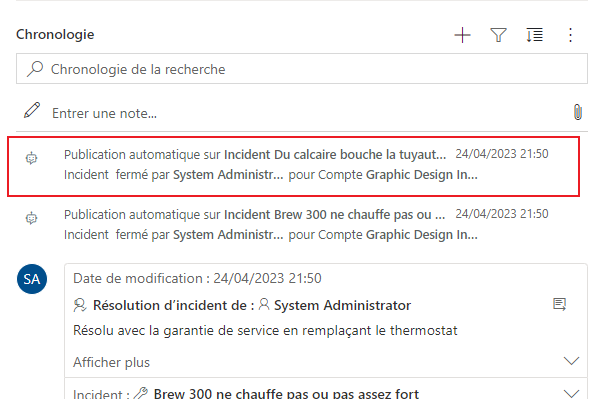Click the person icon before System Administrator
This screenshot has height=399, width=605.
(x=264, y=304)
